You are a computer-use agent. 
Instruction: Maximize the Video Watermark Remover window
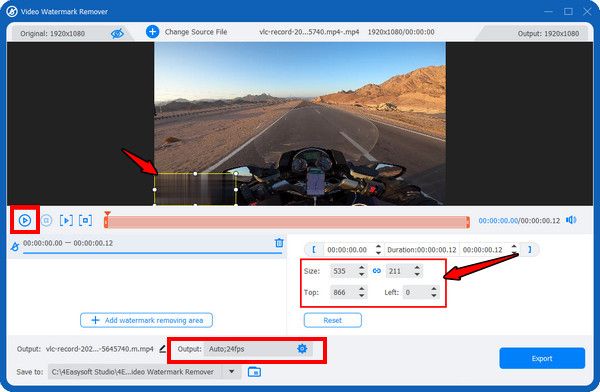(x=568, y=11)
